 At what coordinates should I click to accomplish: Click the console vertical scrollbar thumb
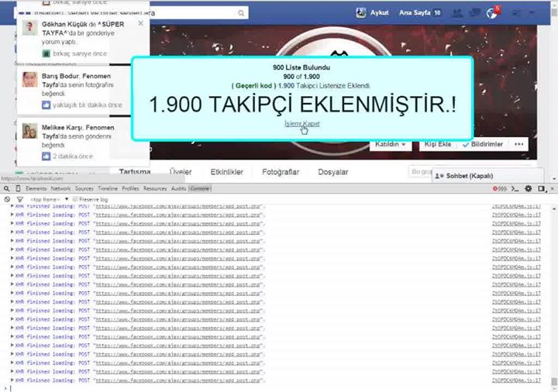554,381
